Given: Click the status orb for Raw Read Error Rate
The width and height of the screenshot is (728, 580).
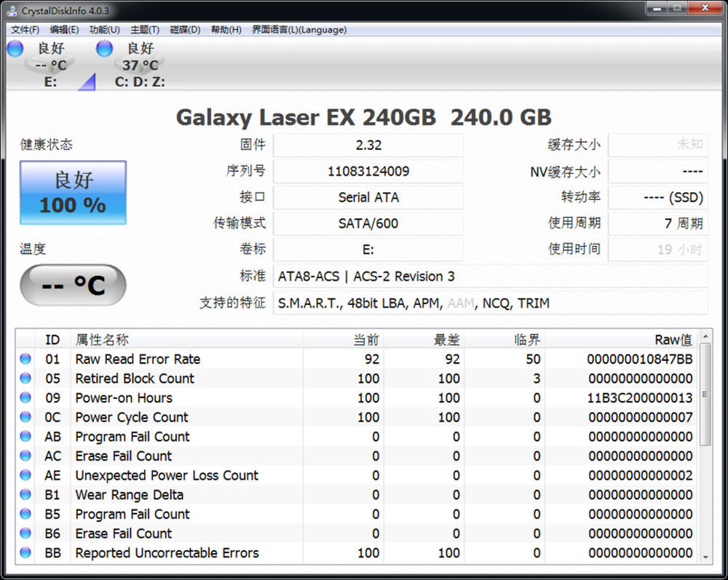Looking at the screenshot, I should click(25, 359).
